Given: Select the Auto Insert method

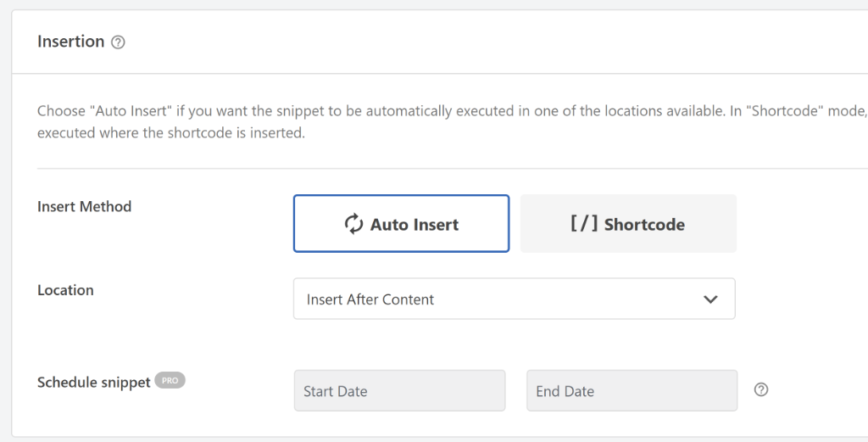Looking at the screenshot, I should (401, 223).
